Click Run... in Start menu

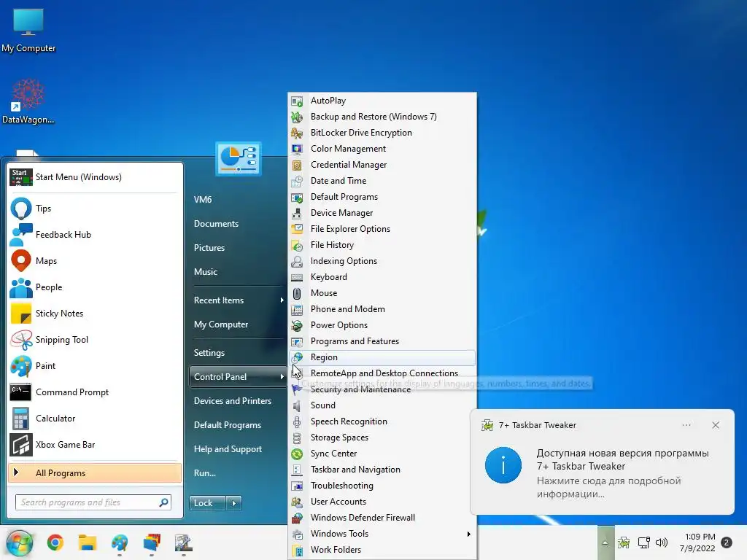click(205, 473)
